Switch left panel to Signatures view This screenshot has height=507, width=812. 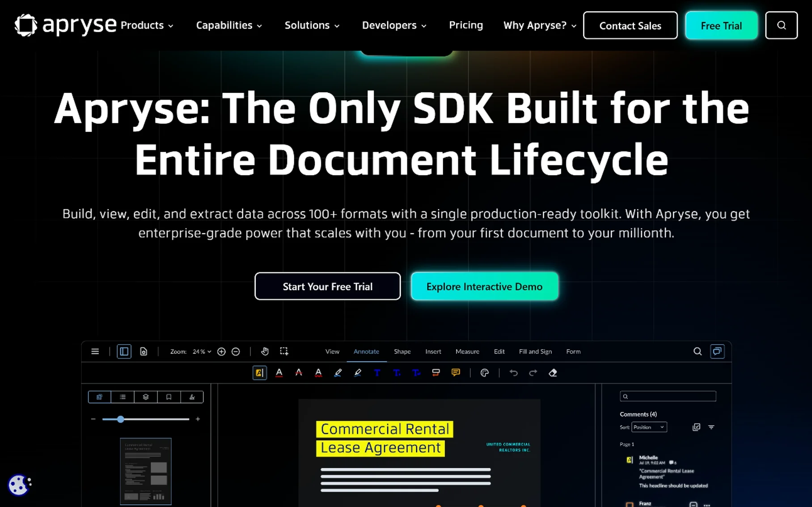(192, 397)
